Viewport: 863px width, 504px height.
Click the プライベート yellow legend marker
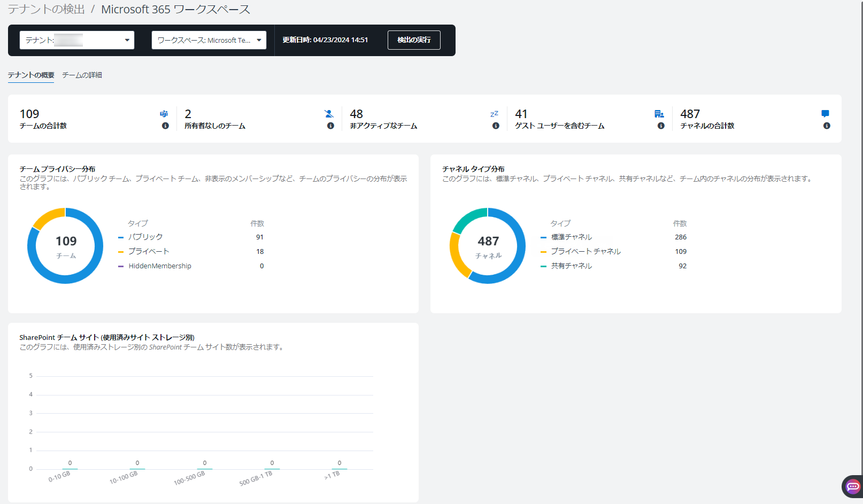click(x=121, y=252)
